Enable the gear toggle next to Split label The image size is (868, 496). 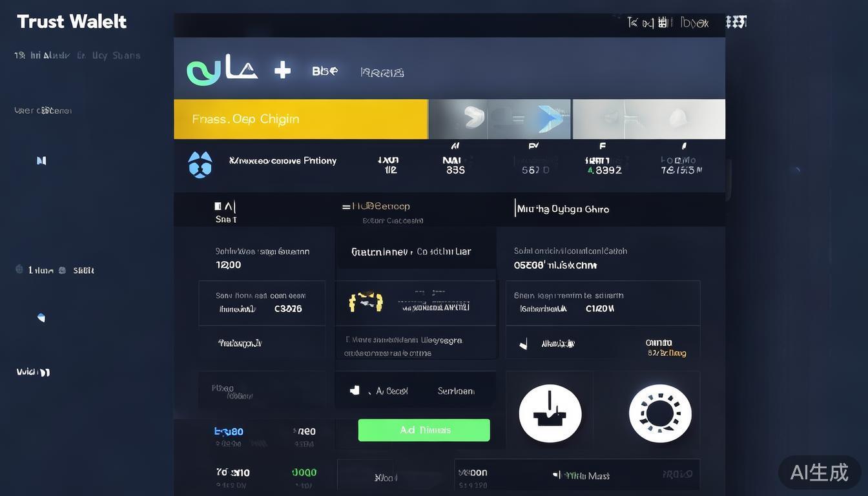click(61, 269)
